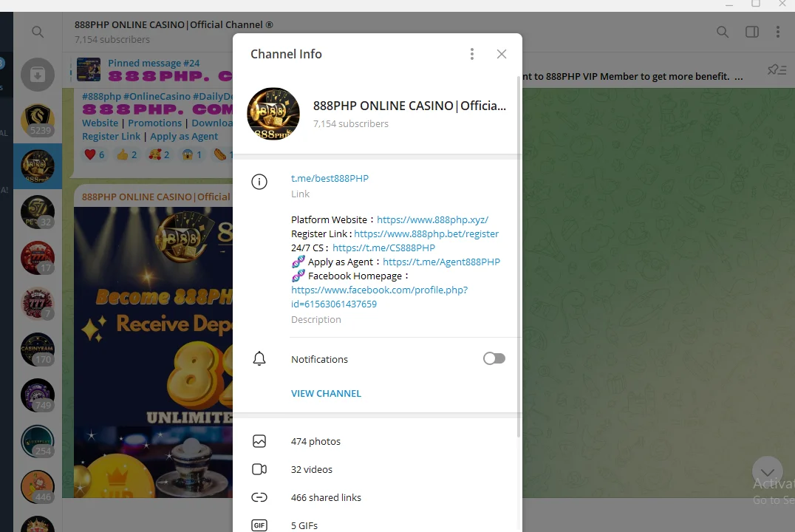Viewport: 795px width, 532px height.
Task: Open the archived chats folder icon
Action: point(38,75)
